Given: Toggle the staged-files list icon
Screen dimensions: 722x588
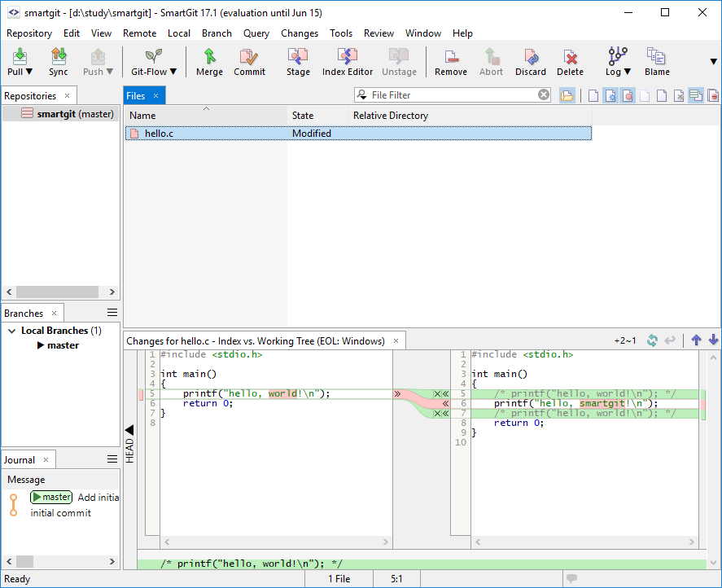Looking at the screenshot, I should click(x=696, y=95).
